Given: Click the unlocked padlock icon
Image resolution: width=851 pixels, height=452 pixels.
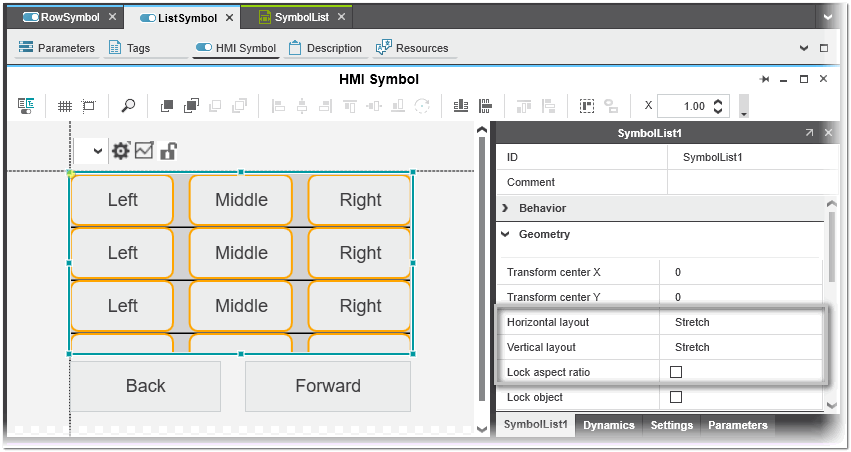Looking at the screenshot, I should [169, 151].
